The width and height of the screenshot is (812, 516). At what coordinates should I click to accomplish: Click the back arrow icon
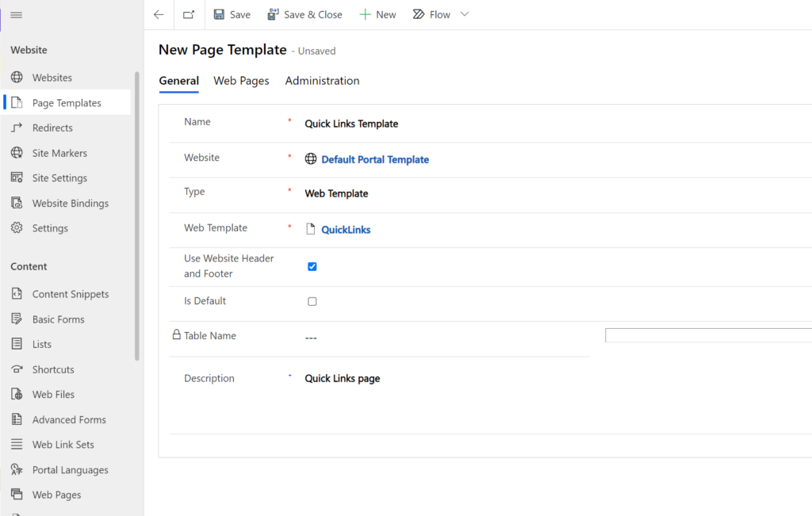(x=159, y=14)
